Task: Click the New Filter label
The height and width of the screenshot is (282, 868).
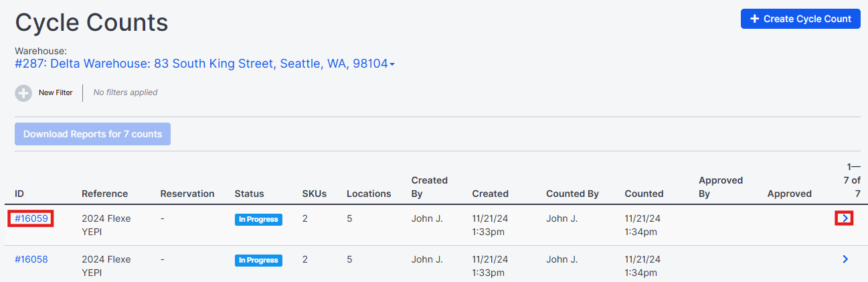Action: click(56, 92)
